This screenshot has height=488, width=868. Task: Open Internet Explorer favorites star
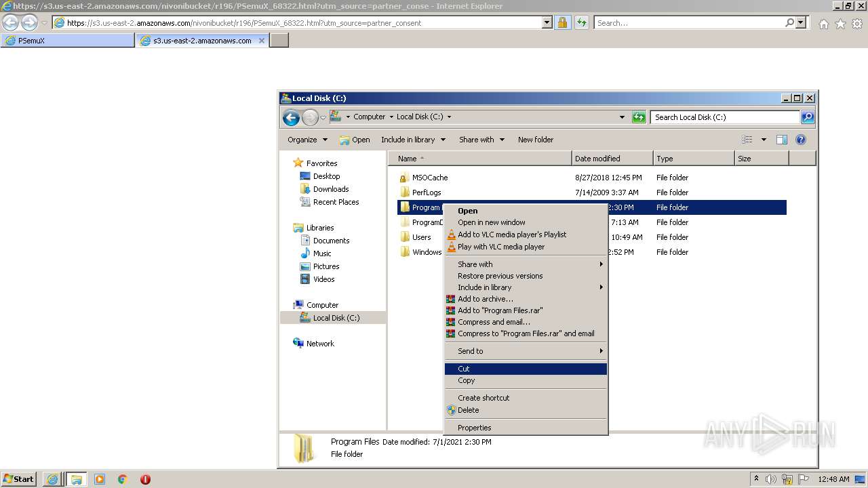tap(840, 23)
